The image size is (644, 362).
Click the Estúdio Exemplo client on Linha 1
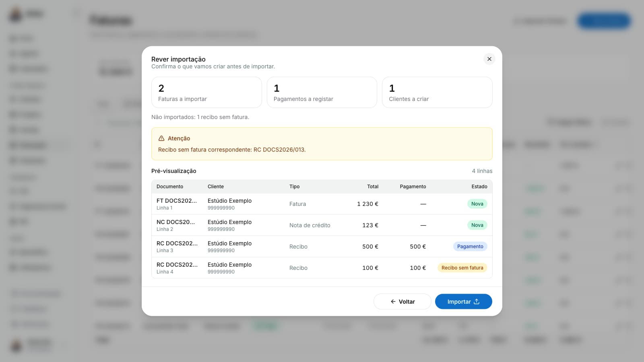(x=229, y=201)
